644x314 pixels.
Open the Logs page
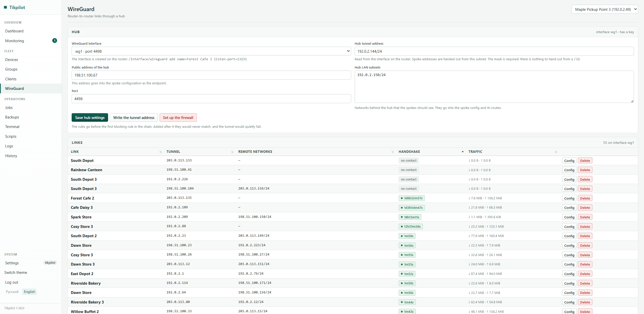point(31,146)
